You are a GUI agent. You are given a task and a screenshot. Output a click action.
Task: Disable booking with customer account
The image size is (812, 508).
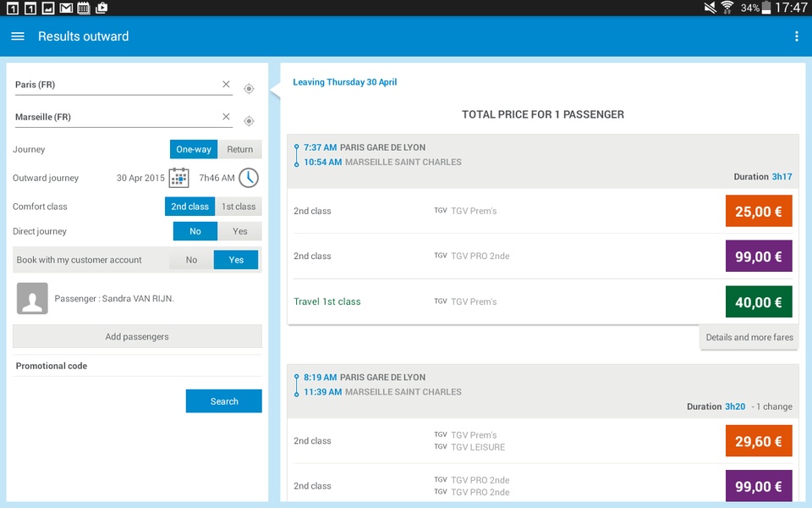[x=192, y=260]
